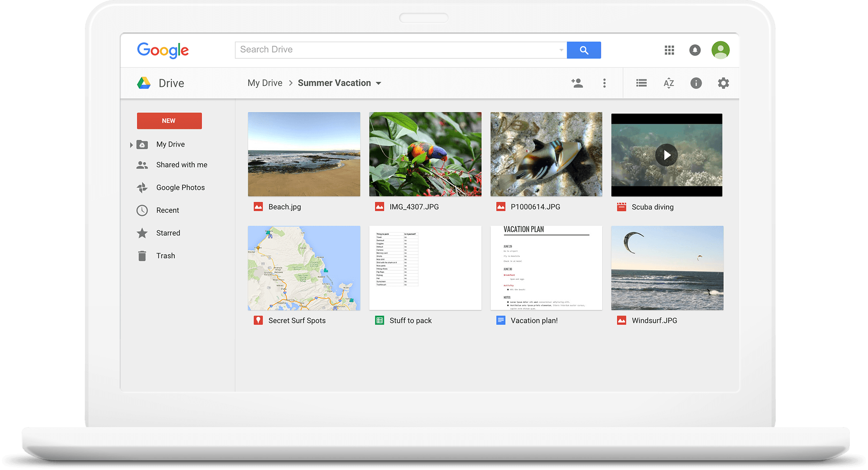Open the Recent files view

pyautogui.click(x=167, y=210)
